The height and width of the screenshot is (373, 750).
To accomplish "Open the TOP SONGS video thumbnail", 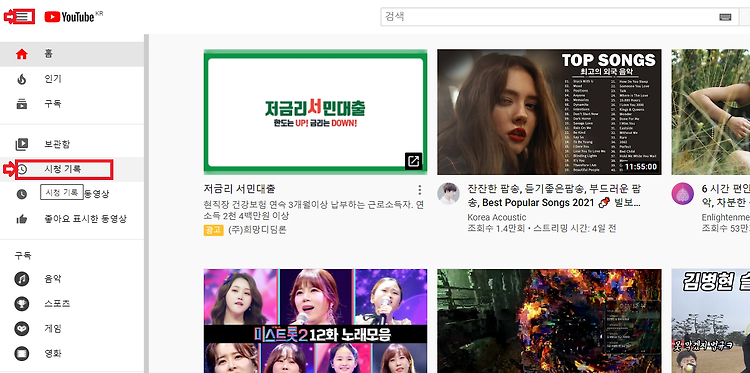I will click(x=549, y=112).
